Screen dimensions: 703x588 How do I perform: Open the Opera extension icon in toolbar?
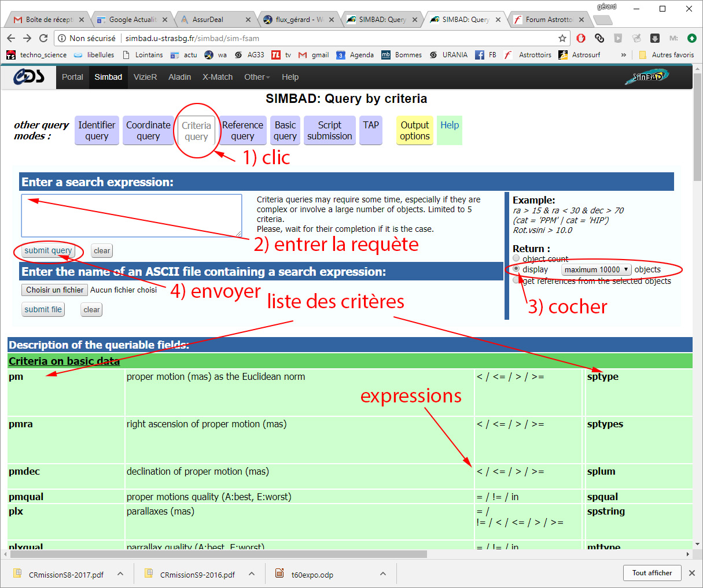point(581,38)
